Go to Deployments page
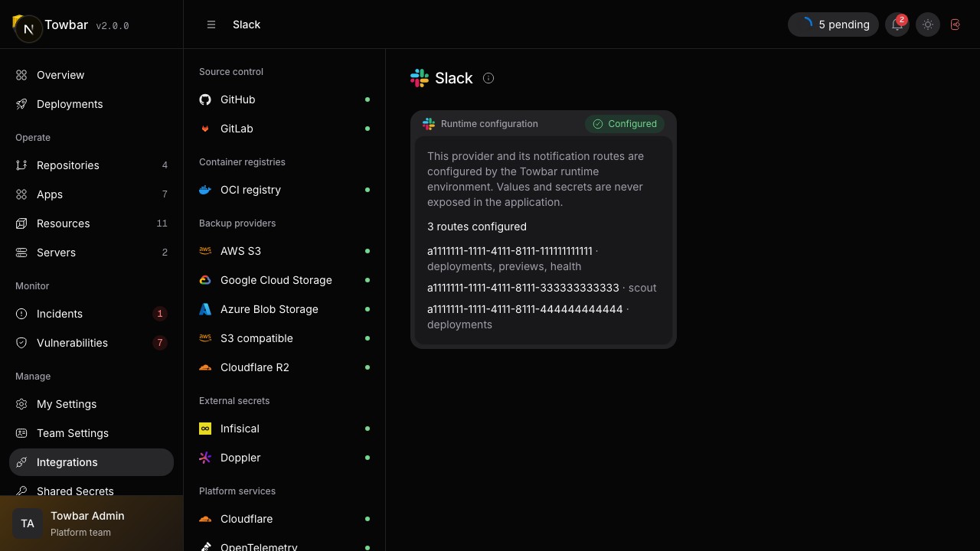980x551 pixels. coord(91,104)
